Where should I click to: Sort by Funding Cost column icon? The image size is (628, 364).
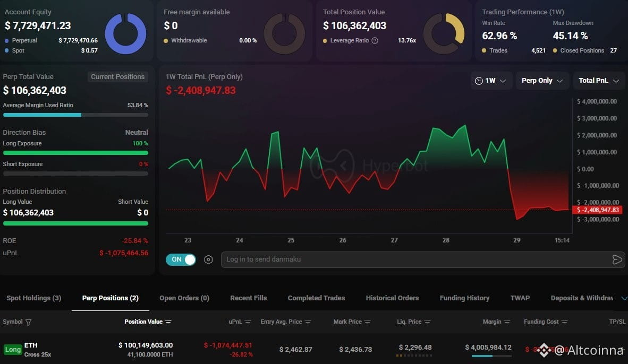point(564,322)
